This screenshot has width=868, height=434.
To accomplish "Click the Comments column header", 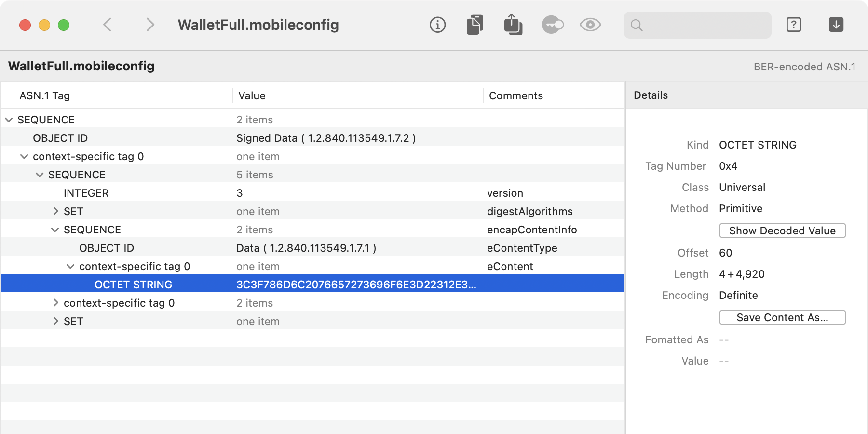I will (x=516, y=95).
